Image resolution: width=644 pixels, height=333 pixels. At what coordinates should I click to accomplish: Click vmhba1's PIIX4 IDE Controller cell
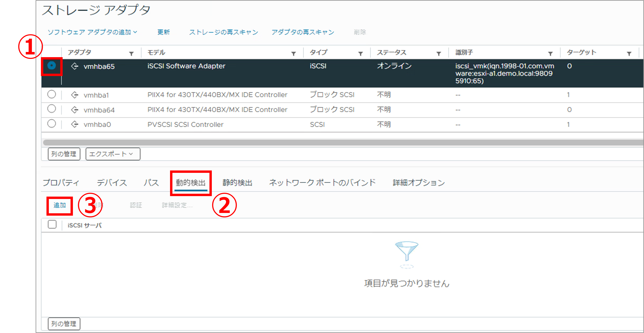[217, 95]
